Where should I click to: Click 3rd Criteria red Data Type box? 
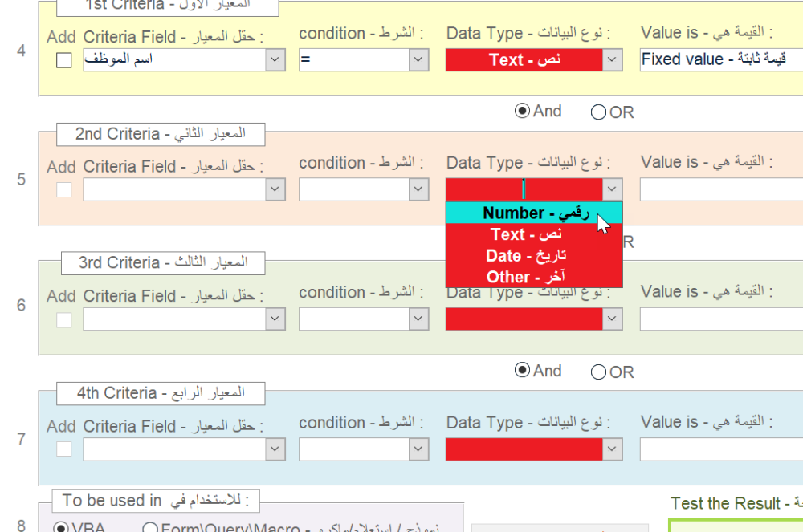[x=524, y=319]
